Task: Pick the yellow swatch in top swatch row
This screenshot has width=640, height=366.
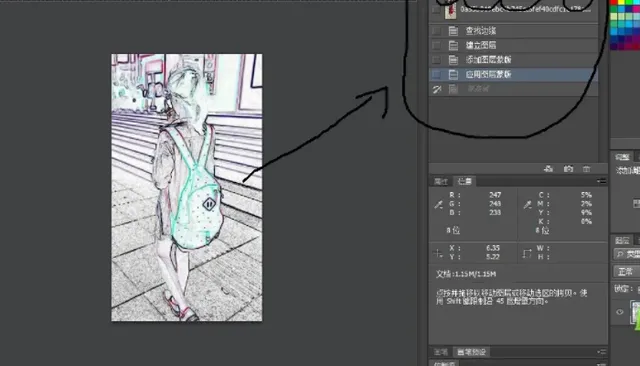Action: point(620,3)
